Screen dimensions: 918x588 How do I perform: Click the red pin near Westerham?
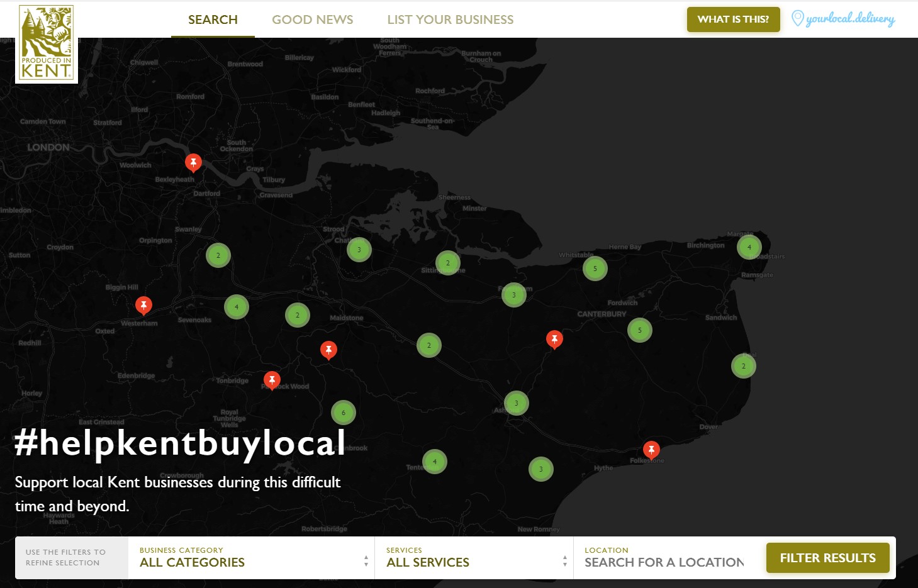click(x=143, y=305)
